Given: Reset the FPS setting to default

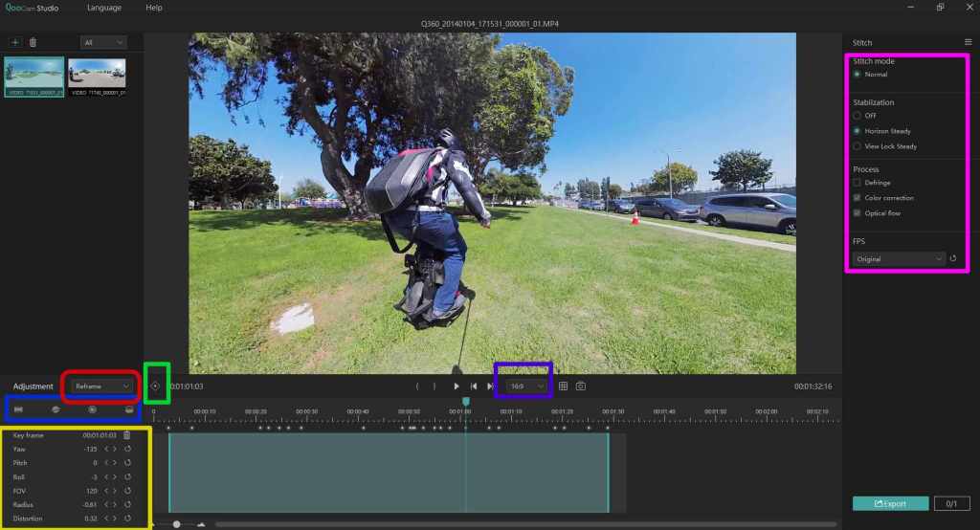Looking at the screenshot, I should pyautogui.click(x=953, y=258).
